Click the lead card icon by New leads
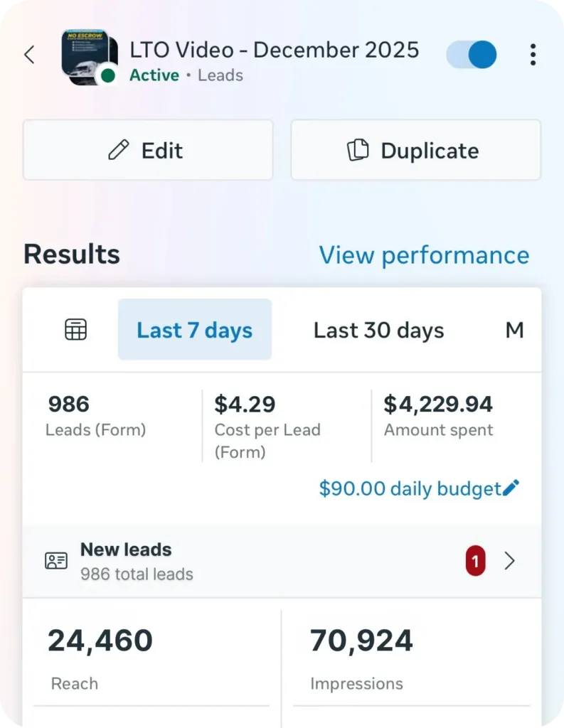This screenshot has width=564, height=728. coord(56,561)
